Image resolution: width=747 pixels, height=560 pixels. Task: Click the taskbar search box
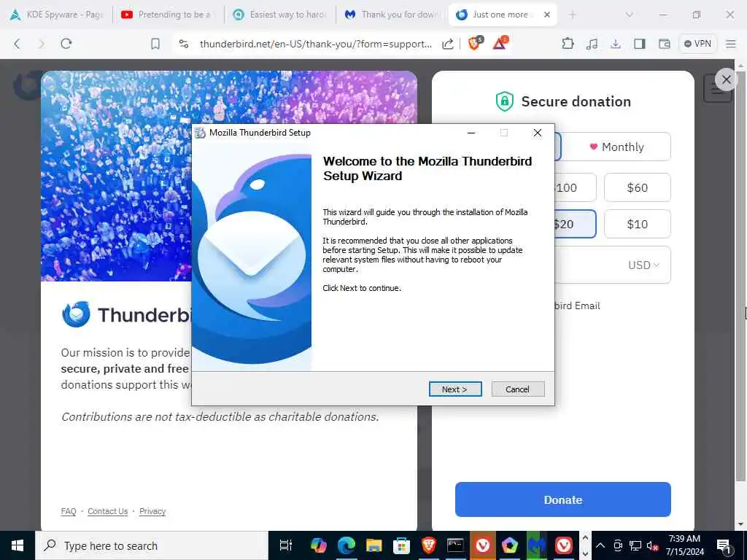tap(152, 545)
